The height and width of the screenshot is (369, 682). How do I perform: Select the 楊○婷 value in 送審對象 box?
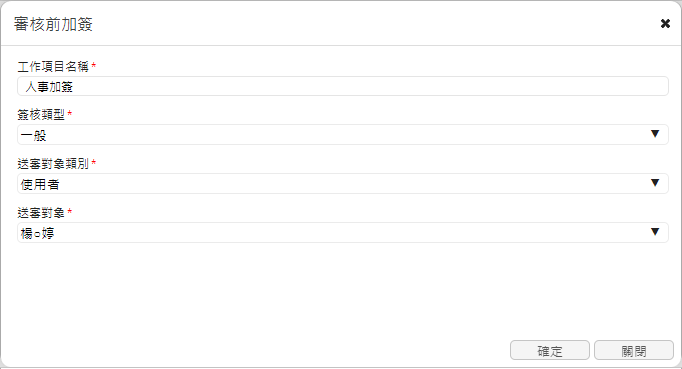37,234
